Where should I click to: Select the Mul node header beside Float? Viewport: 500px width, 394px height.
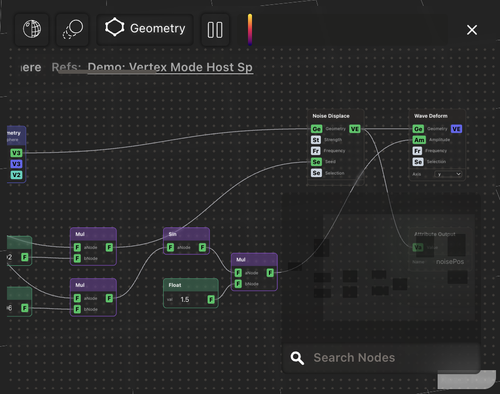tap(254, 259)
